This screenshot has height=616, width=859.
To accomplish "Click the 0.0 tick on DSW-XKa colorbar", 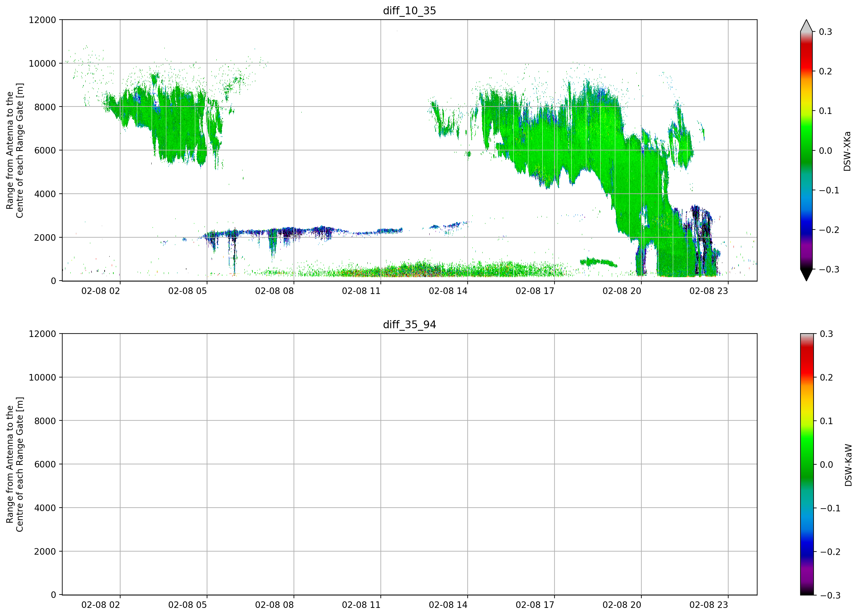I will click(825, 151).
